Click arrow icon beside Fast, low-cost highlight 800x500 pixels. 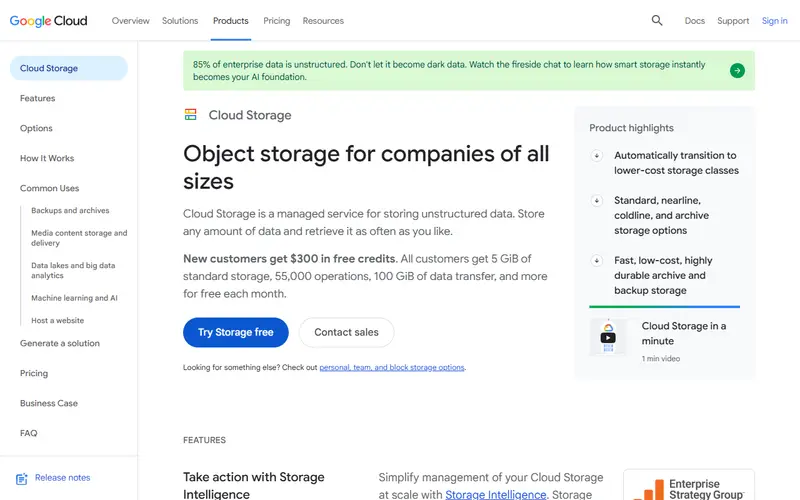click(596, 261)
